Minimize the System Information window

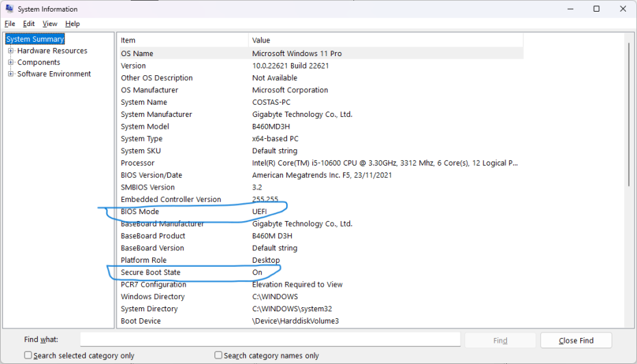pyautogui.click(x=571, y=9)
